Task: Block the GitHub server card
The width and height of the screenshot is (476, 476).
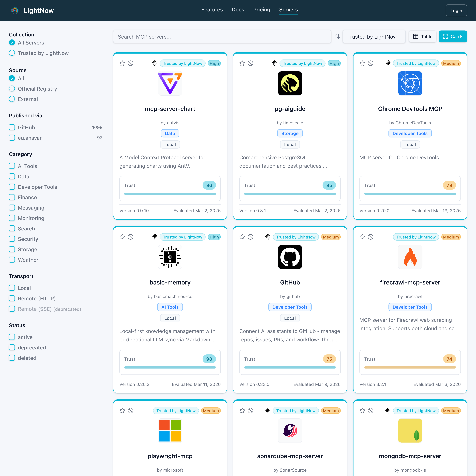Action: (251, 237)
